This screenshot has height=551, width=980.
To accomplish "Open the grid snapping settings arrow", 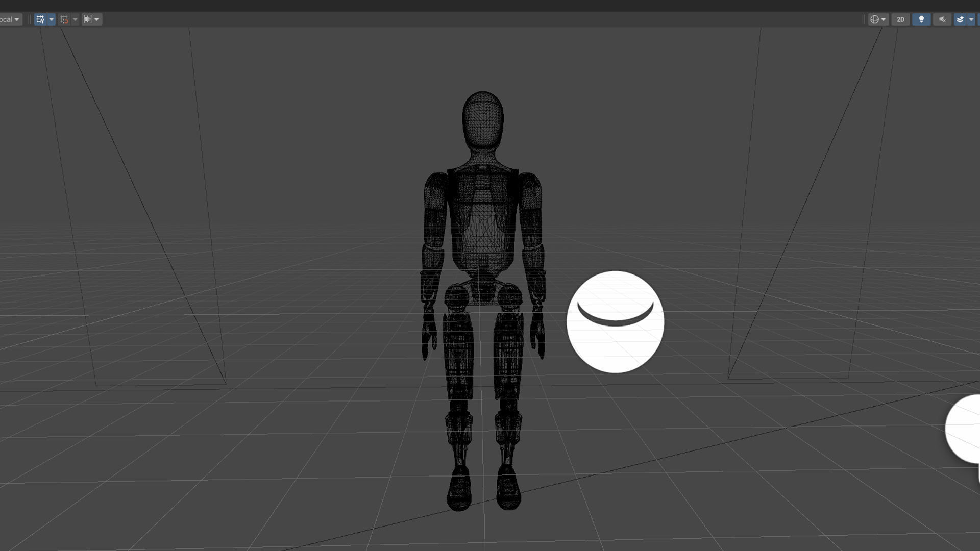I will click(75, 19).
